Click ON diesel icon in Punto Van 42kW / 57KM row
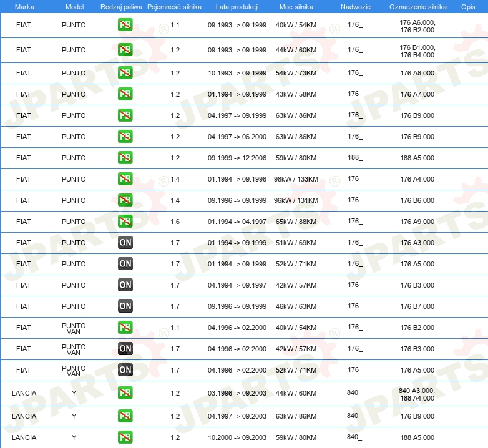488x448 pixels. click(125, 348)
